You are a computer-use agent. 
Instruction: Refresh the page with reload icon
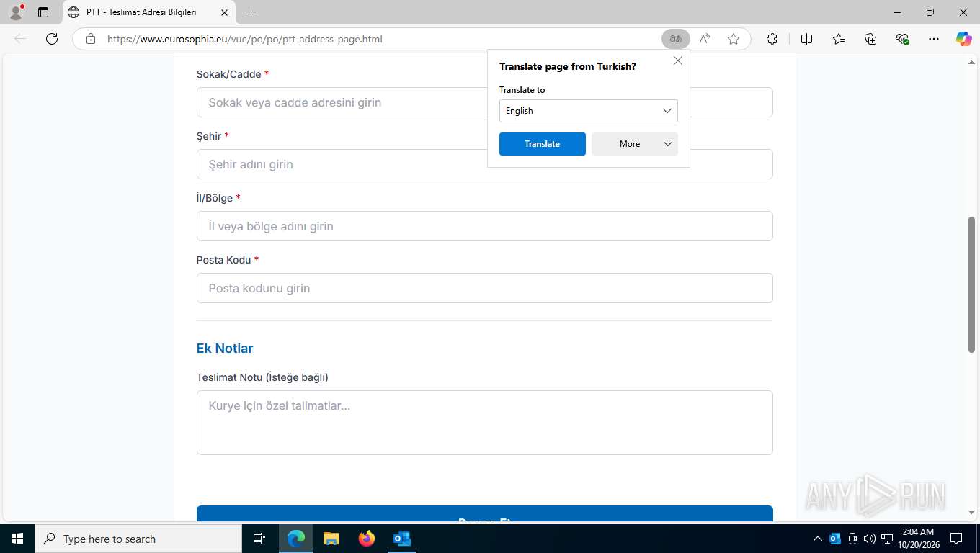tap(52, 39)
